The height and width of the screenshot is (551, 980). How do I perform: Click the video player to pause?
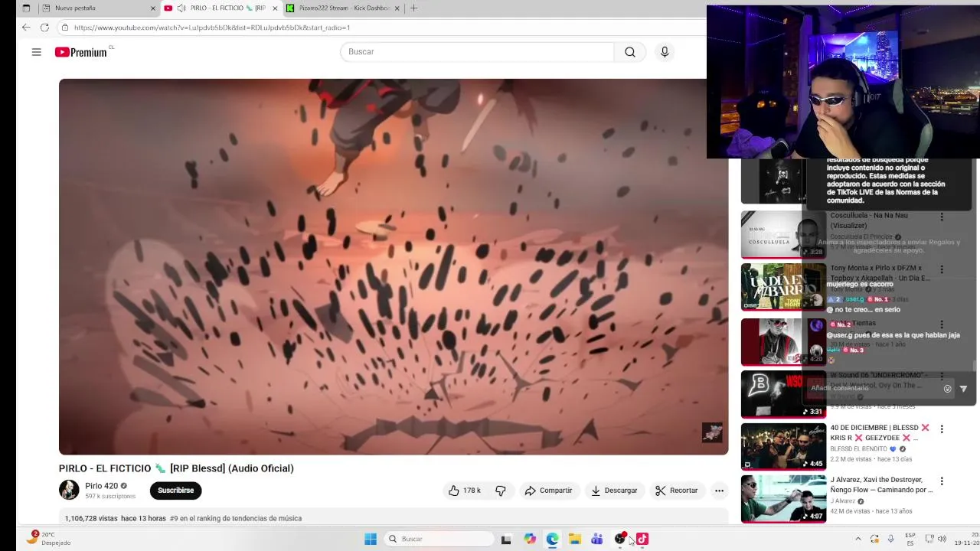click(x=394, y=266)
